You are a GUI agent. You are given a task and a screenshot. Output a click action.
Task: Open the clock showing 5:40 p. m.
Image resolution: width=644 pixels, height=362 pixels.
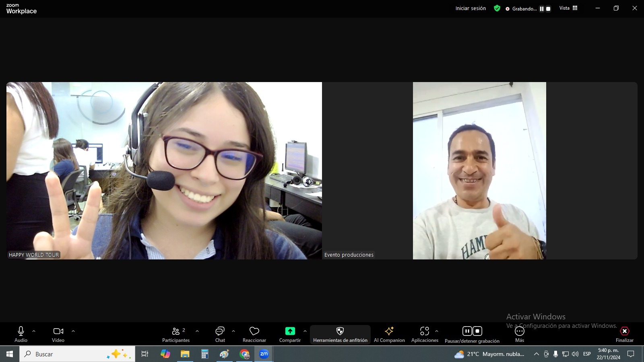(x=608, y=354)
